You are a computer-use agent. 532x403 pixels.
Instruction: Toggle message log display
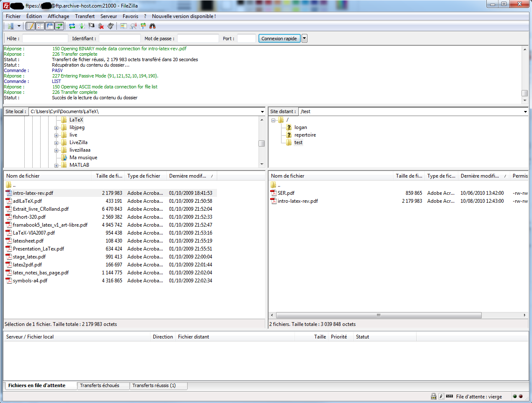tap(31, 26)
